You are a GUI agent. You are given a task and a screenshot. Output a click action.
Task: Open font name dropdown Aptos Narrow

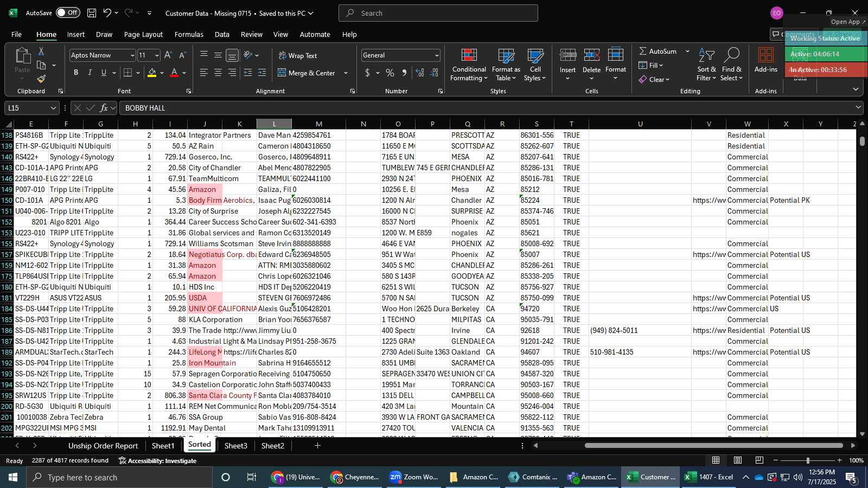tap(132, 55)
